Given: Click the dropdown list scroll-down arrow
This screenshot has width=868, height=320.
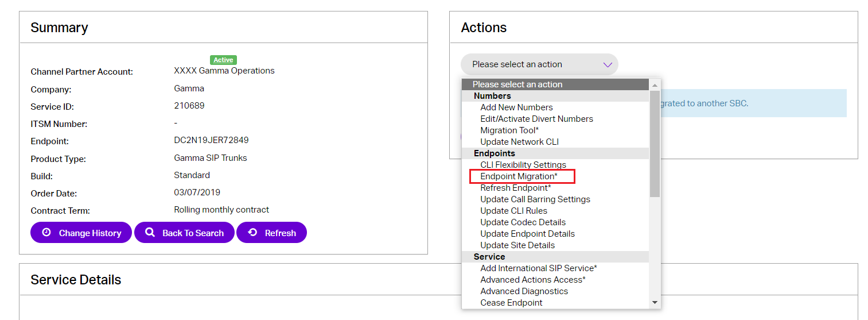Looking at the screenshot, I should pyautogui.click(x=655, y=302).
